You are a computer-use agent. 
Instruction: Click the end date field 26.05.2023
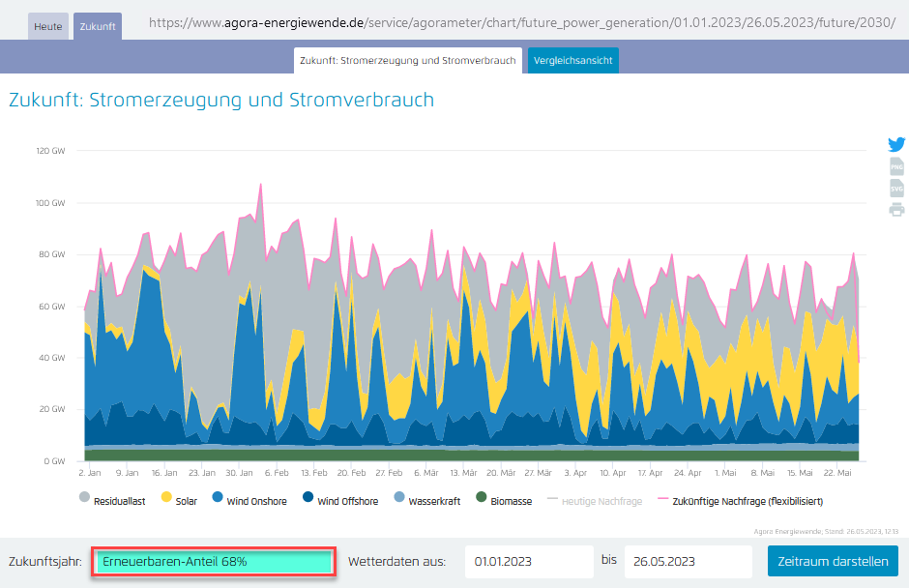[x=688, y=561]
